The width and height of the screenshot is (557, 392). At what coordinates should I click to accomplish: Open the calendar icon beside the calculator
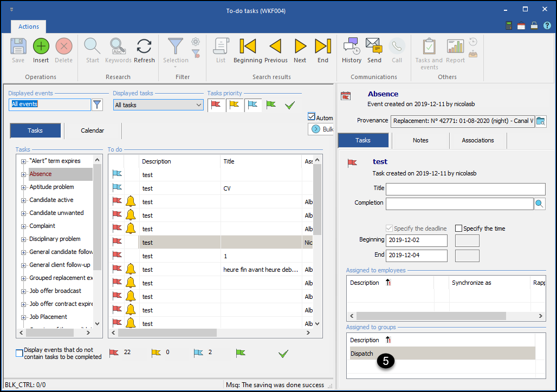point(521,25)
